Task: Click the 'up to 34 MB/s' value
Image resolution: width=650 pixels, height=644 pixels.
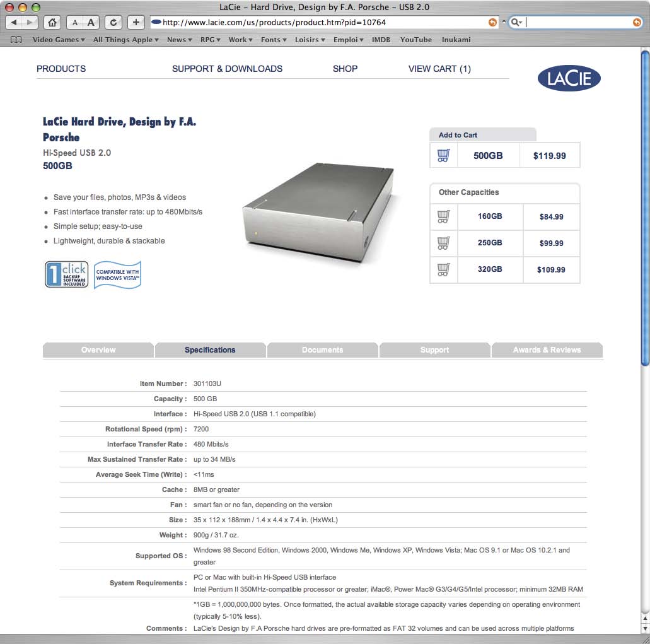Action: pyautogui.click(x=214, y=459)
